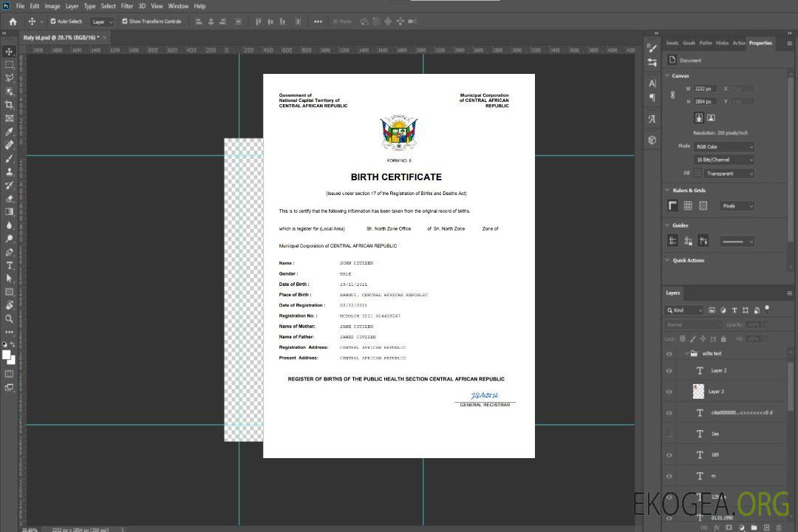Screen dimensions: 798x532
Task: Select the Rectangle shape tool
Action: click(x=9, y=292)
